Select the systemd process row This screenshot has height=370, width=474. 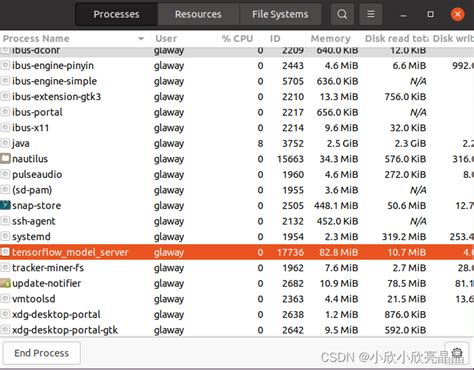click(237, 237)
